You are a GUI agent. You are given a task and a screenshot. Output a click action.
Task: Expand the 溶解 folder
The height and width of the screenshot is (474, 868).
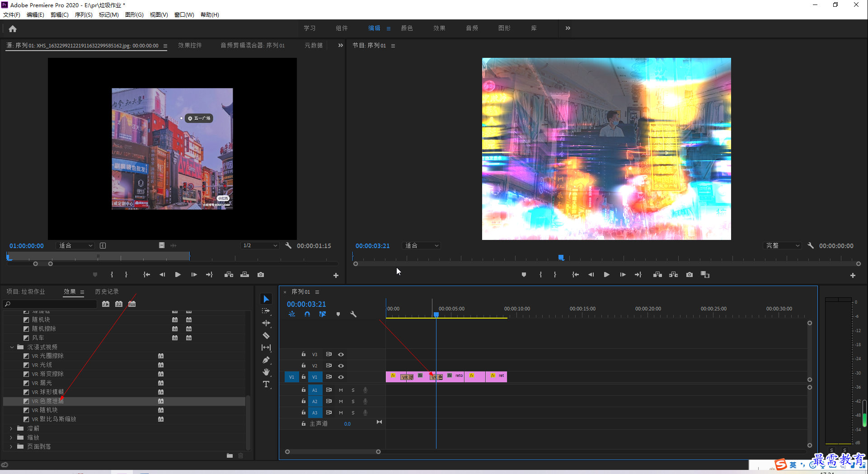(x=11, y=428)
